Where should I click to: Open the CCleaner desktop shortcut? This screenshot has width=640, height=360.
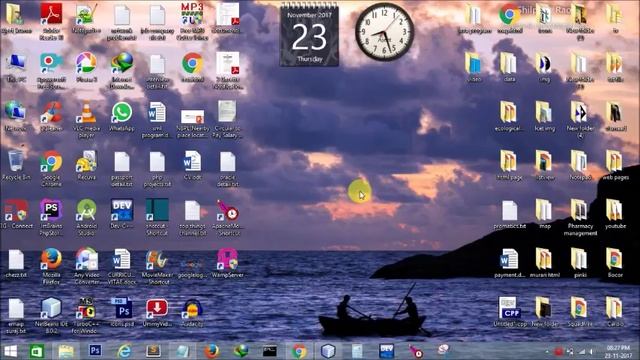click(51, 116)
